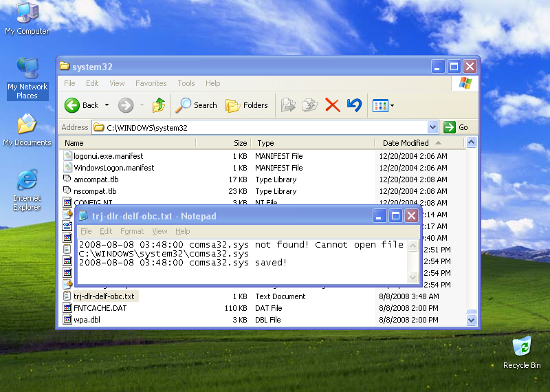Click the Forward arrow button in Explorer
550x392 pixels.
tap(126, 105)
